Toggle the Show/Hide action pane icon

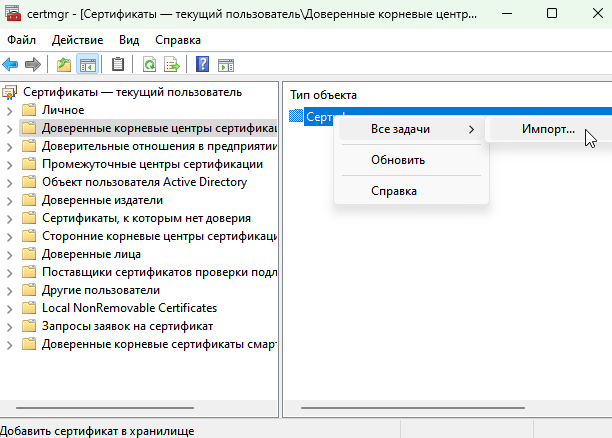click(x=226, y=65)
